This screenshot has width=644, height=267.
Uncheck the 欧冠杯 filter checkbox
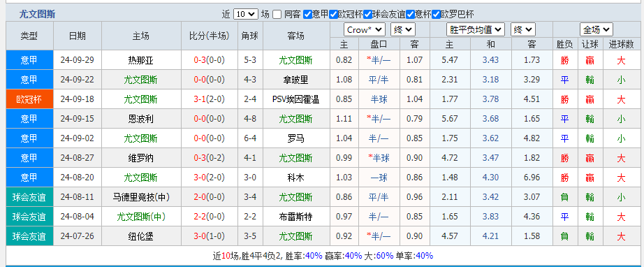pos(333,15)
